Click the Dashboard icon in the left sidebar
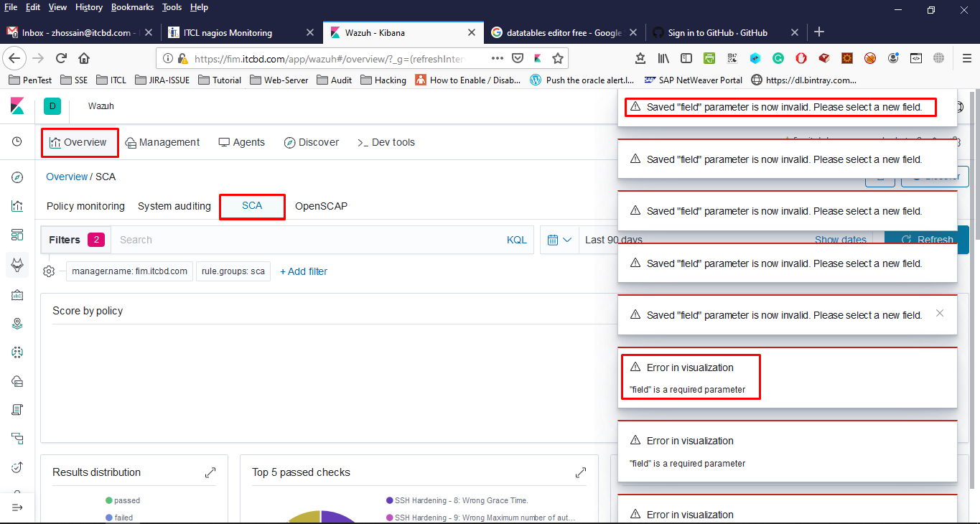Viewport: 980px width, 524px height. click(17, 235)
